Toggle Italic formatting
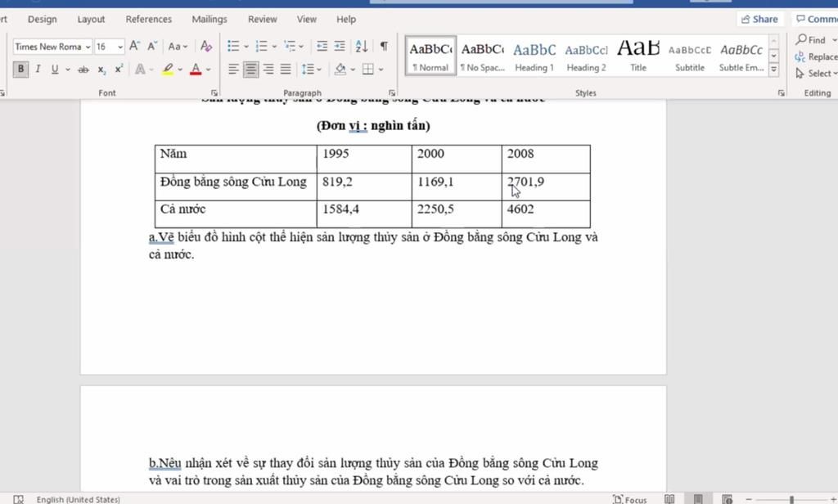Viewport: 838px width, 504px height. pos(38,69)
